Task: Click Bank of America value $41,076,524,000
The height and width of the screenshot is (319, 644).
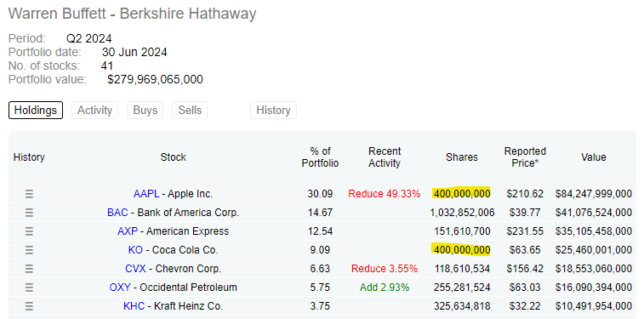Action: pyautogui.click(x=594, y=213)
